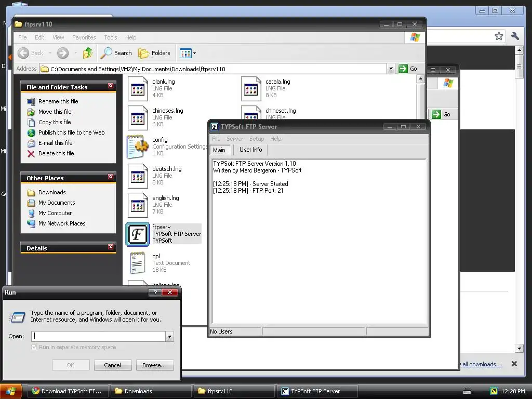Select the config Configuration Settings icon
532x399 pixels.
click(138, 147)
